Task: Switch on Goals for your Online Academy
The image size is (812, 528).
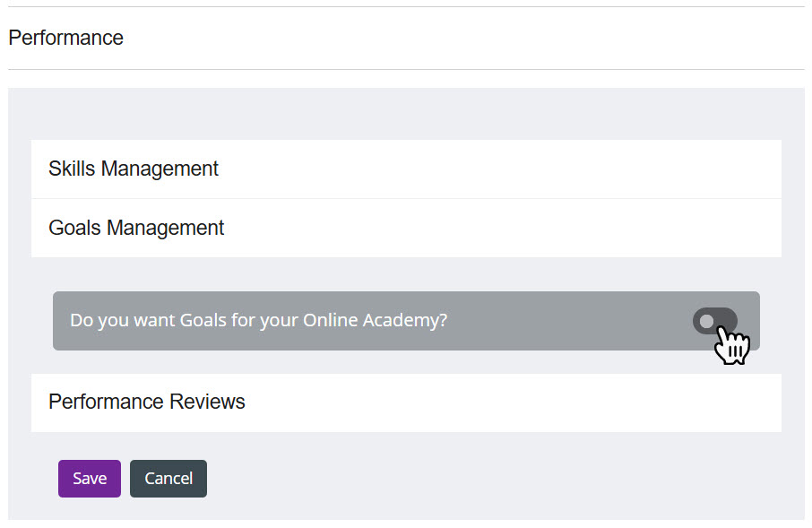Action: (714, 321)
